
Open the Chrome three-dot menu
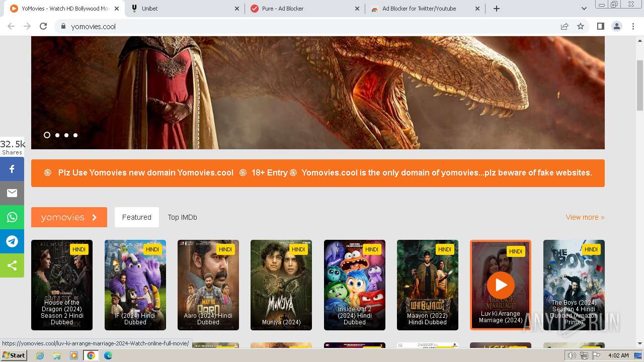pyautogui.click(x=633, y=26)
